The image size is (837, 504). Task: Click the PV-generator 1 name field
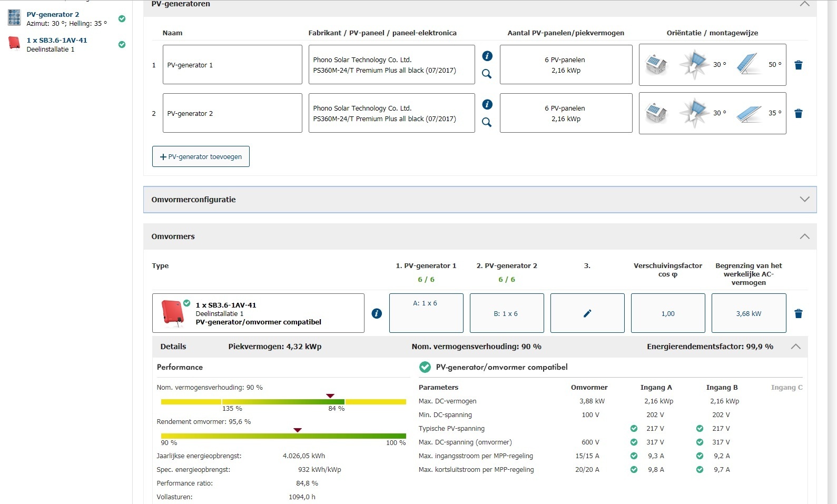click(232, 65)
